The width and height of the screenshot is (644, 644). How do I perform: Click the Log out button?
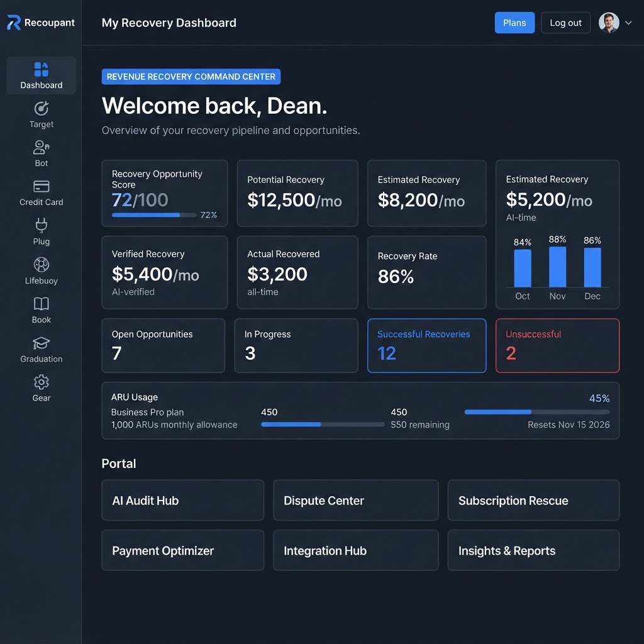pyautogui.click(x=565, y=23)
